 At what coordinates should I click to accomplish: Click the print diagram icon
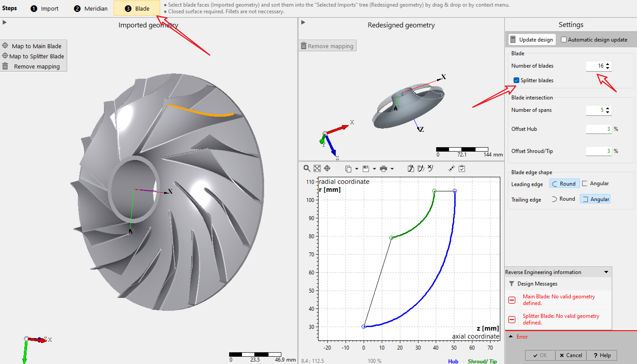[x=383, y=169]
